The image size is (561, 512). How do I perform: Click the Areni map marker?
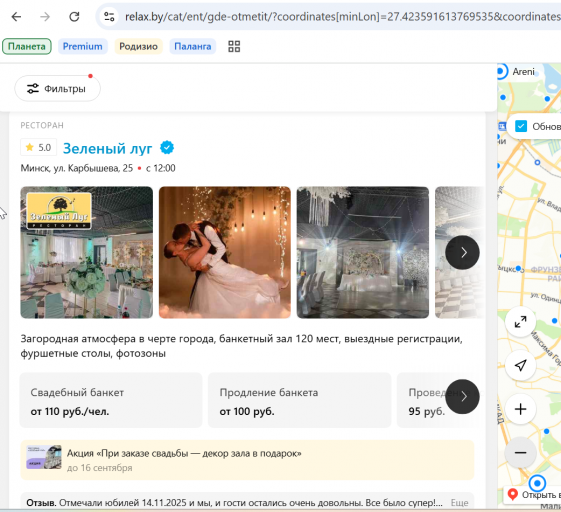point(502,71)
